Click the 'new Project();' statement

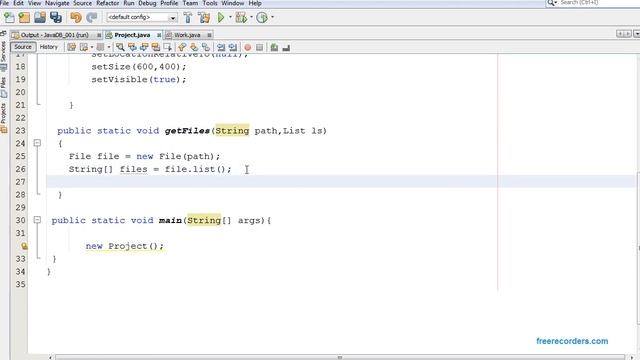point(124,246)
